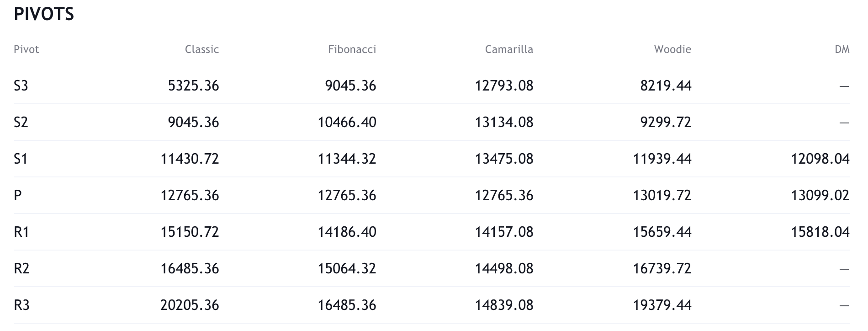Viewport: 868px width, 331px height.
Task: Select the Classic R2 value 16485.36
Action: click(190, 268)
